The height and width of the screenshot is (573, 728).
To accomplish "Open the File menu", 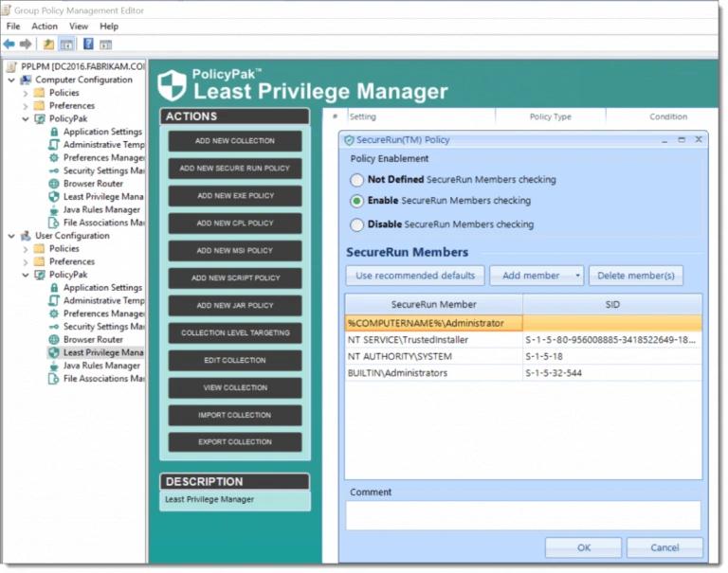I will tap(13, 27).
